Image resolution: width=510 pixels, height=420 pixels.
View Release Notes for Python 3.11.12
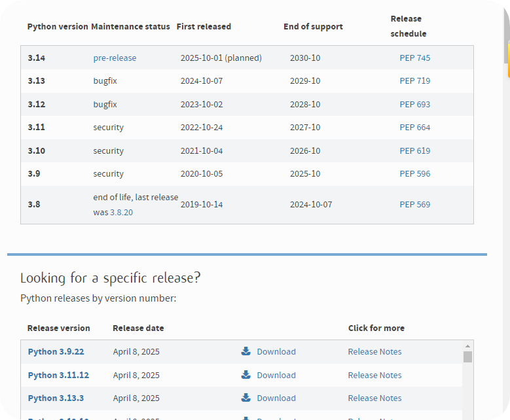(374, 376)
